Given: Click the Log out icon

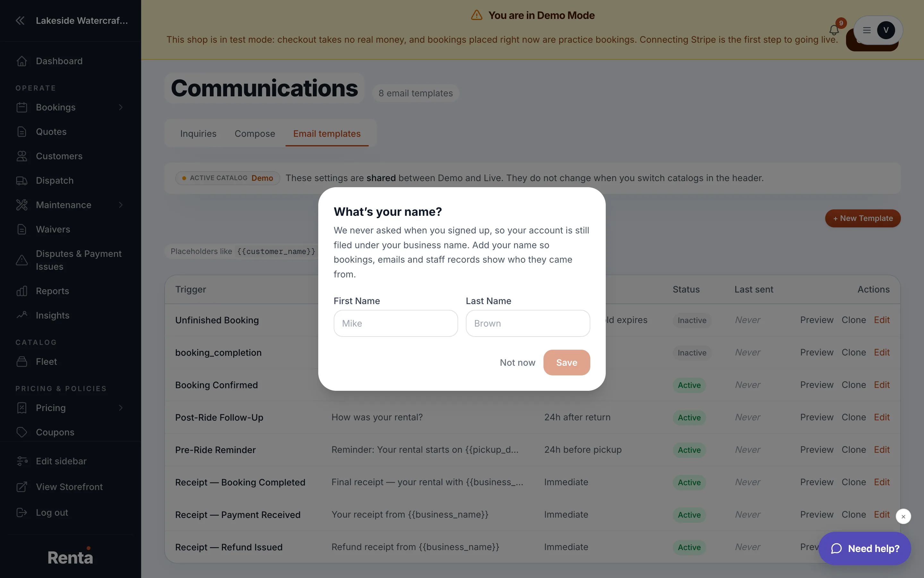Looking at the screenshot, I should pos(22,512).
